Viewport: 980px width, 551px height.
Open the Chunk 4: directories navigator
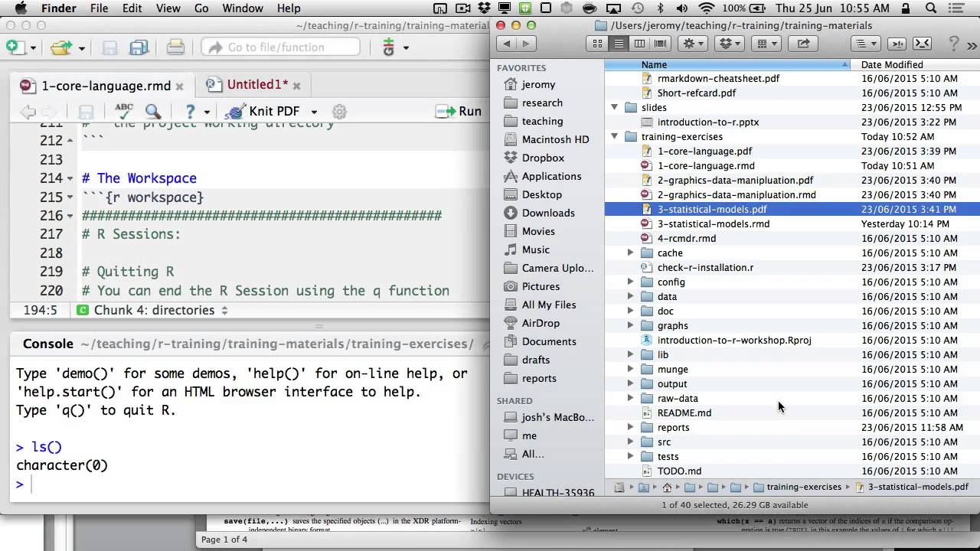(x=153, y=310)
